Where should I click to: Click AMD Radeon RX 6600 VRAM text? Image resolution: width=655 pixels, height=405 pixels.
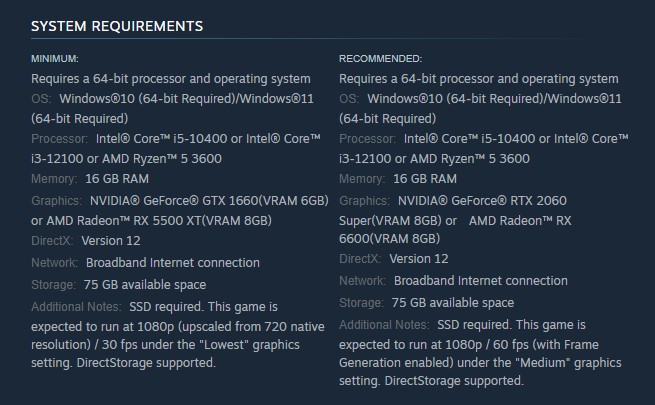455,230
